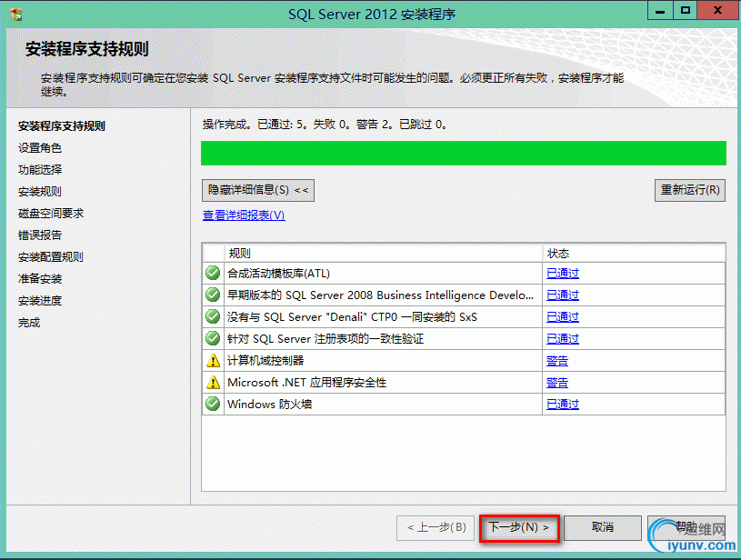
Task: Select 安装进度 step in sidebar
Action: 40,301
